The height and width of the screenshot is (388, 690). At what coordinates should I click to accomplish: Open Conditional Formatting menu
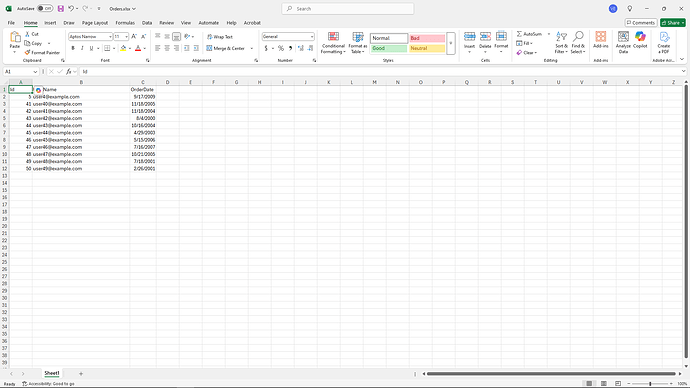click(333, 43)
